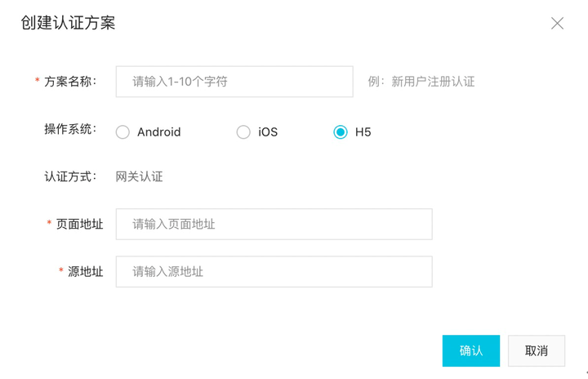The height and width of the screenshot is (379, 588).
Task: Click the "iOS" option label text
Action: click(x=268, y=132)
